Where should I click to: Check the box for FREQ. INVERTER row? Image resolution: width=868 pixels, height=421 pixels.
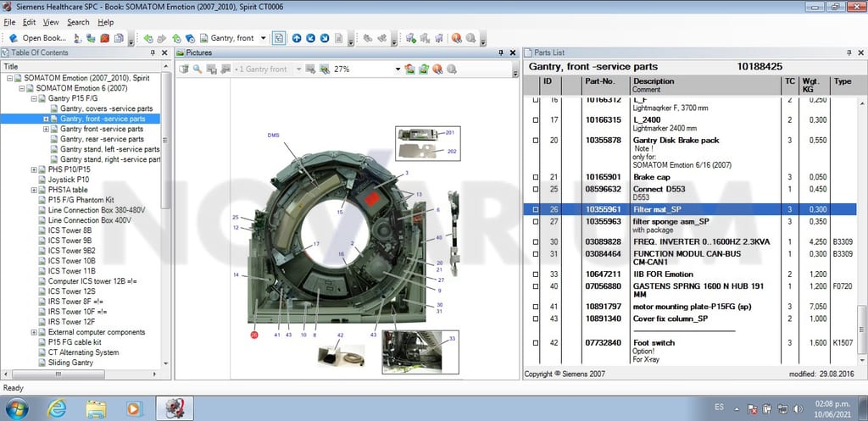click(x=536, y=242)
